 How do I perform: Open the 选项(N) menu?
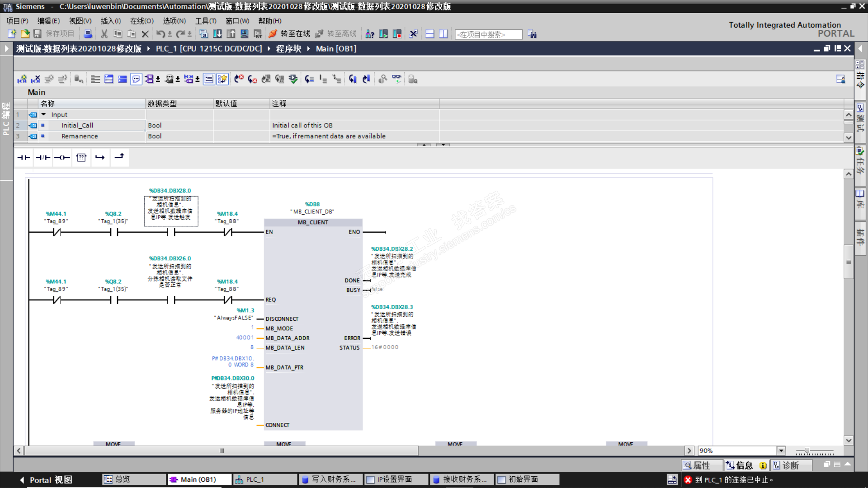pos(174,21)
